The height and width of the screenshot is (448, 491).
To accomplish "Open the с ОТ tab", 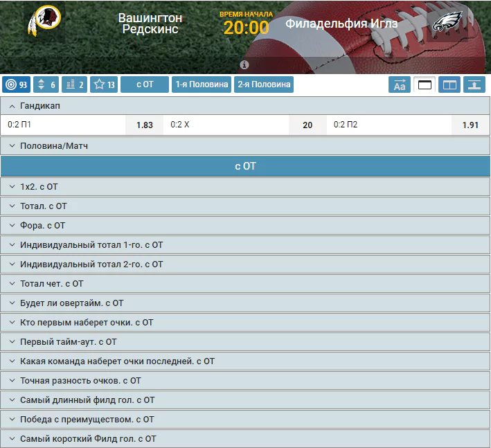I will tap(145, 84).
